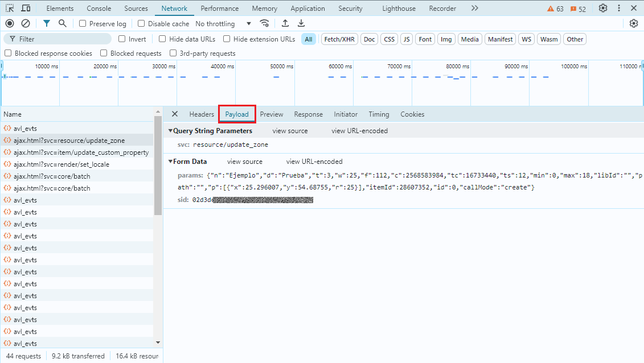644x363 pixels.
Task: Clear the network log
Action: (x=26, y=23)
